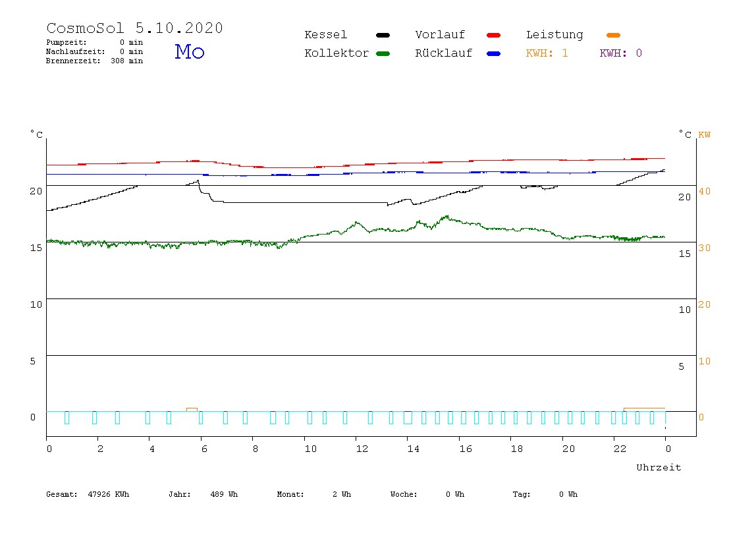
Task: Click the 'Rücklauf' legend label
Action: point(444,53)
